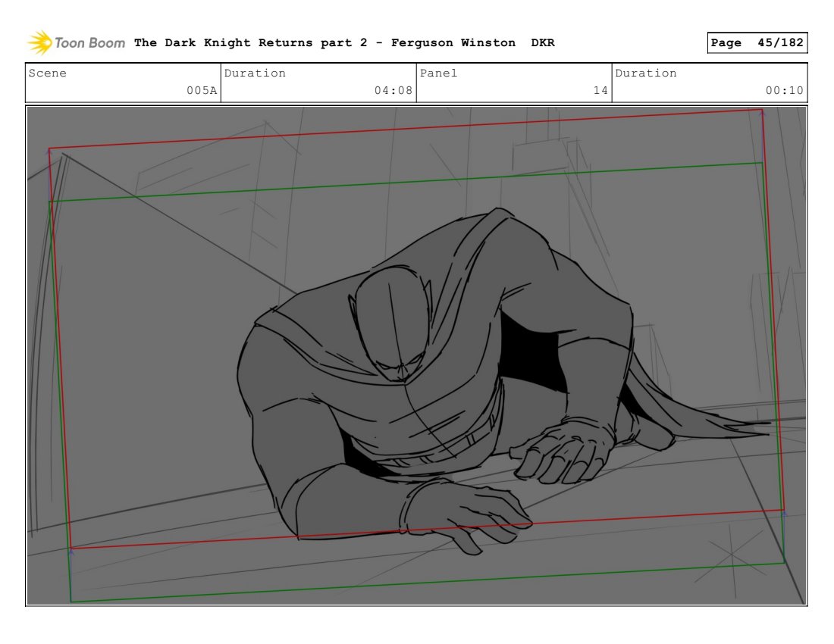The width and height of the screenshot is (834, 644).
Task: Select the title text 'The Dark Knight Returns part 2'
Action: coord(250,42)
